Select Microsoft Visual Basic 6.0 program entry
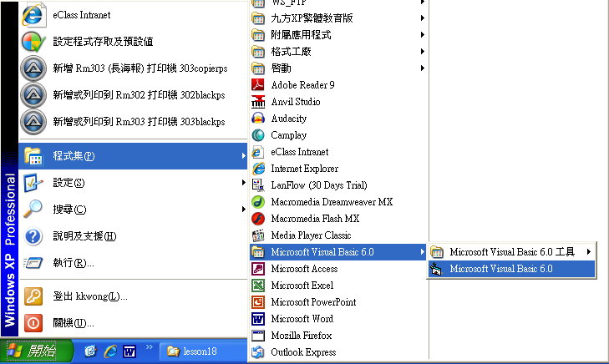 [x=500, y=269]
